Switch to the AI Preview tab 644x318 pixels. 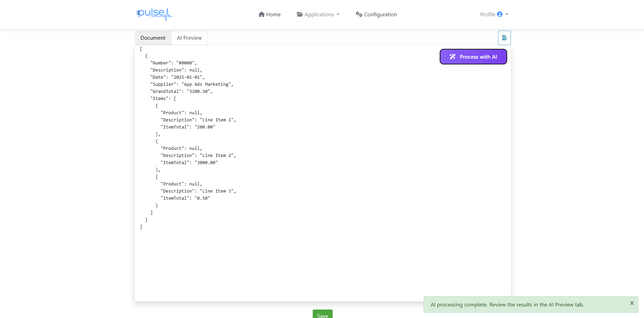tap(189, 38)
